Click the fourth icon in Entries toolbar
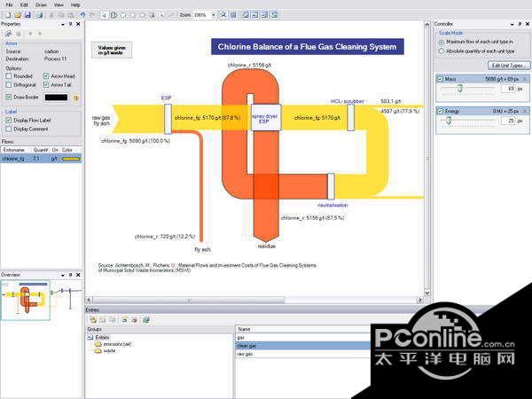 pyautogui.click(x=124, y=319)
